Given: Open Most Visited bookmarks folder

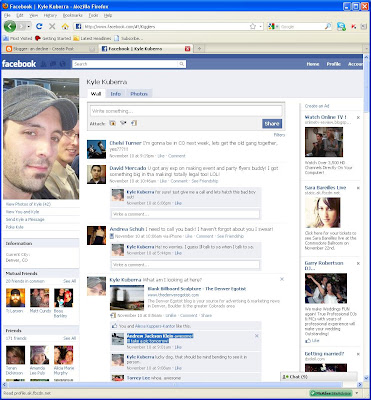Looking at the screenshot, I should [x=18, y=38].
